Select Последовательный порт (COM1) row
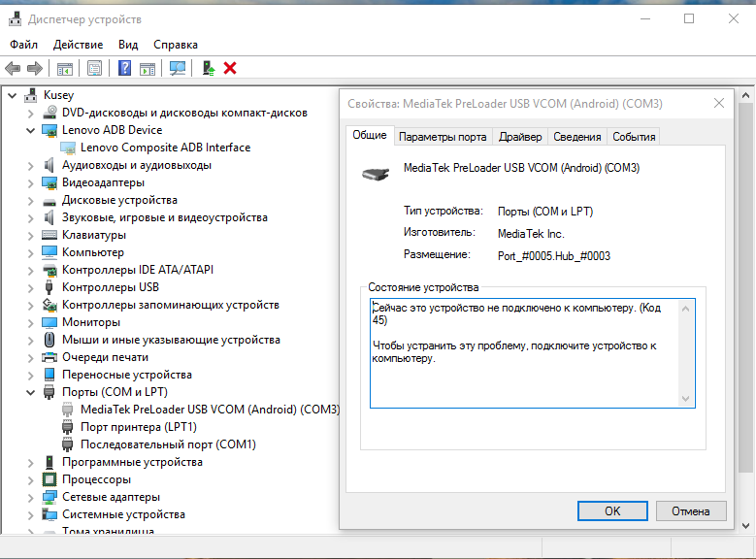Screen dimensions: 756x559 [x=168, y=444]
